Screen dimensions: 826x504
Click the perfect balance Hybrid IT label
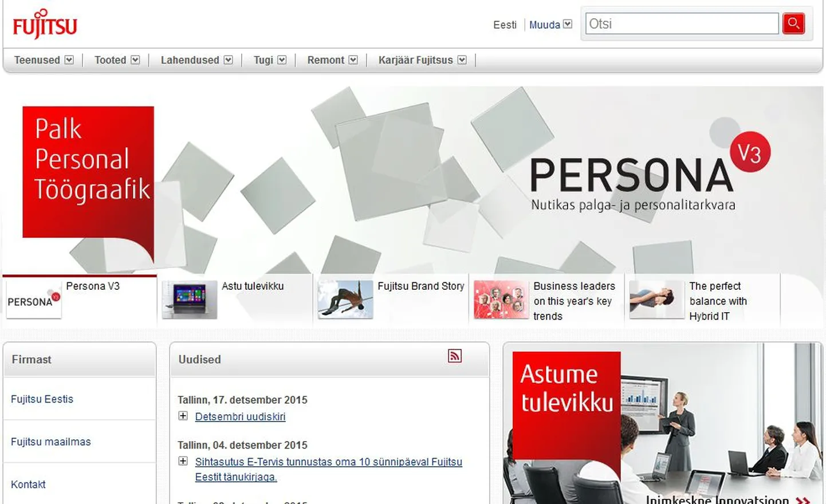coord(718,301)
